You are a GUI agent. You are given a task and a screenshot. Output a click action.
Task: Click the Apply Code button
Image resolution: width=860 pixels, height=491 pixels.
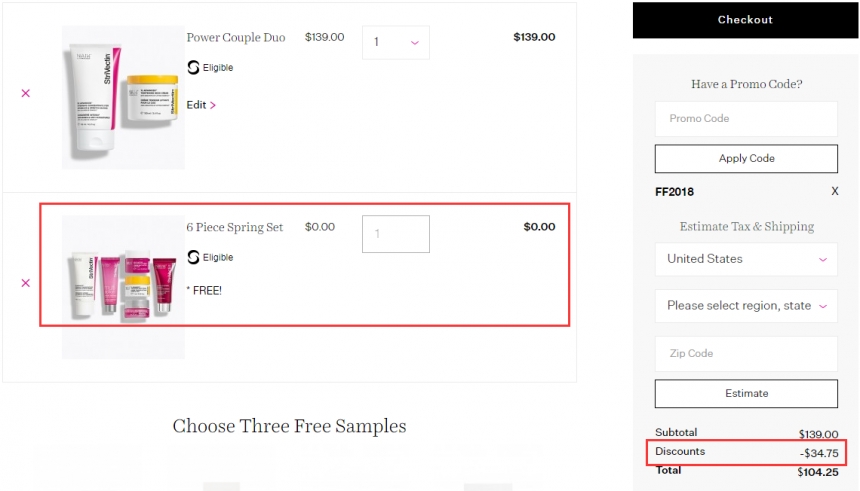746,159
